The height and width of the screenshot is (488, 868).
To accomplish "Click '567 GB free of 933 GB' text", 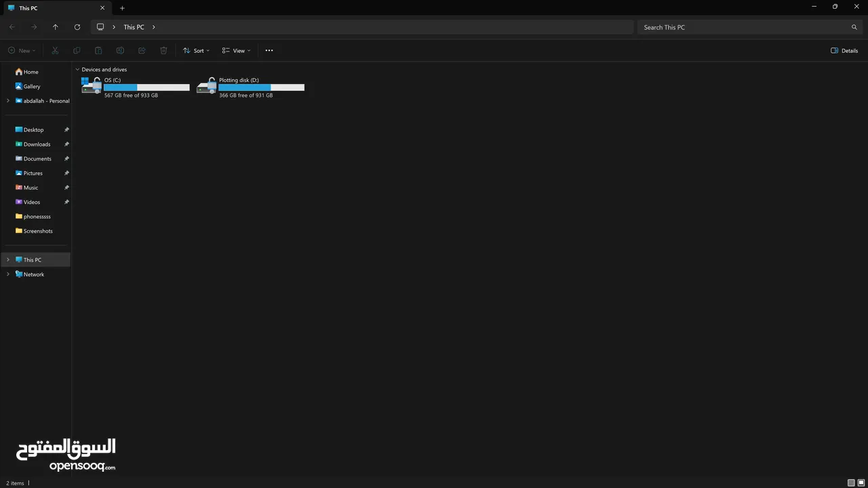I will 131,96.
